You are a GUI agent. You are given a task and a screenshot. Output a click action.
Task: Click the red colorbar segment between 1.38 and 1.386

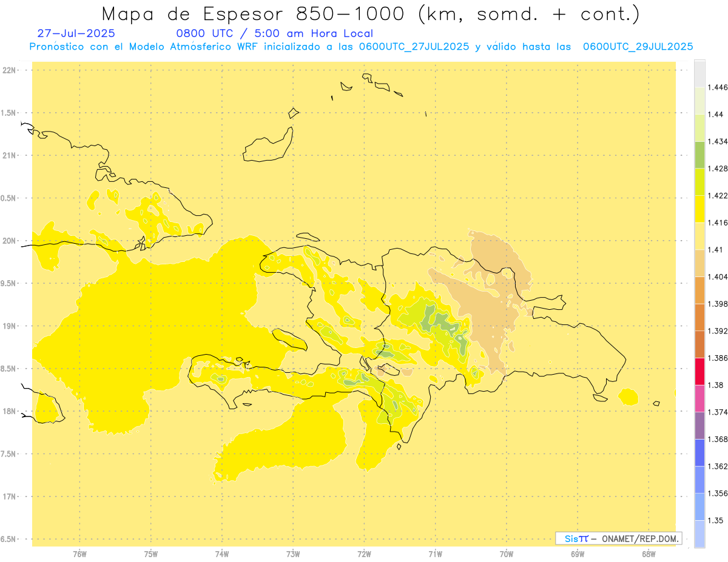pyautogui.click(x=699, y=371)
